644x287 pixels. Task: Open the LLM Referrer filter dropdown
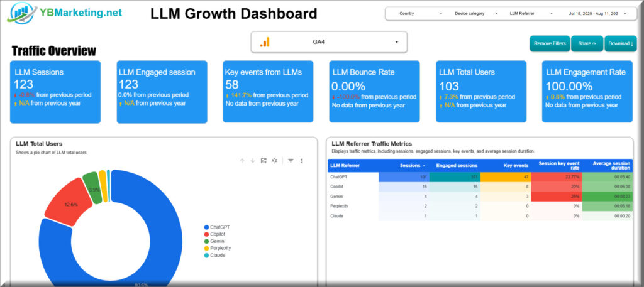click(x=531, y=14)
